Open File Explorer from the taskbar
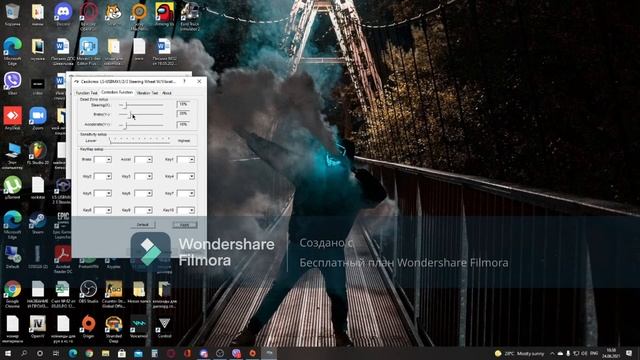 [x=105, y=353]
